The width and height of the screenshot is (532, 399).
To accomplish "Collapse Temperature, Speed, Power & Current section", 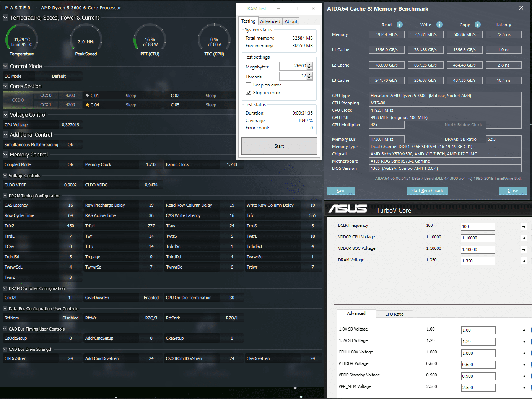I will (x=5, y=18).
